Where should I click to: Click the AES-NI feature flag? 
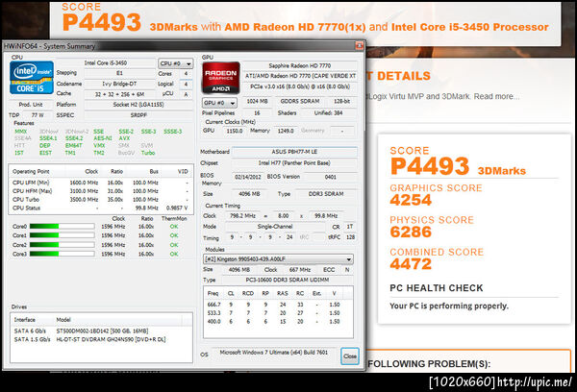[x=103, y=138]
